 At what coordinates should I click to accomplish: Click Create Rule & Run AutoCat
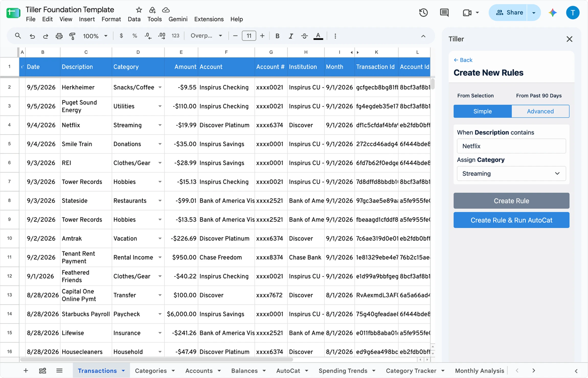point(511,220)
